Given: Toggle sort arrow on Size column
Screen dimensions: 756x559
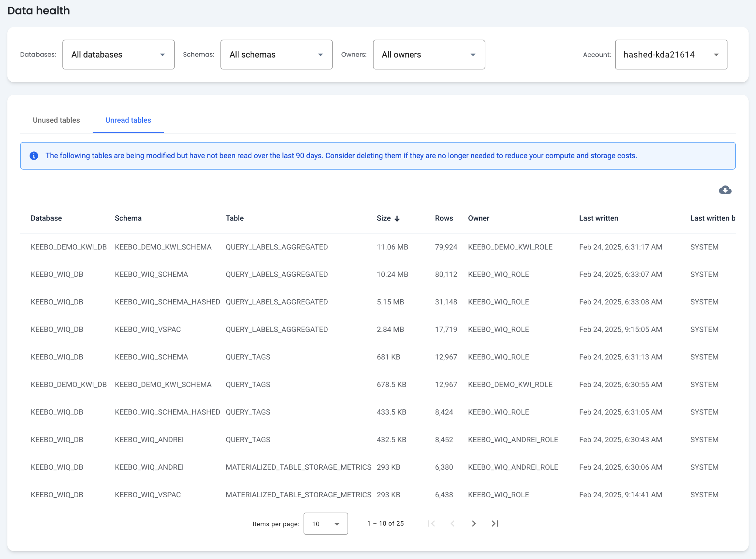Looking at the screenshot, I should coord(397,218).
